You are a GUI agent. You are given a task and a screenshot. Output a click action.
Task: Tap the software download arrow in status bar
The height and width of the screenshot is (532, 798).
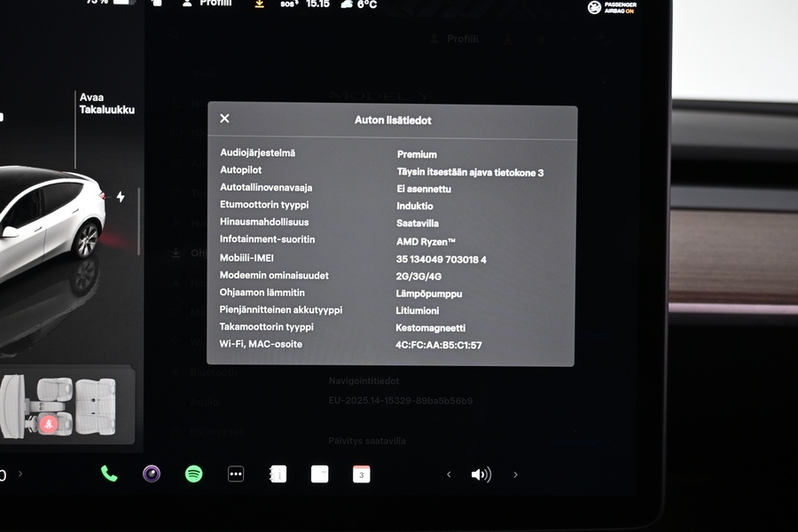259,4
